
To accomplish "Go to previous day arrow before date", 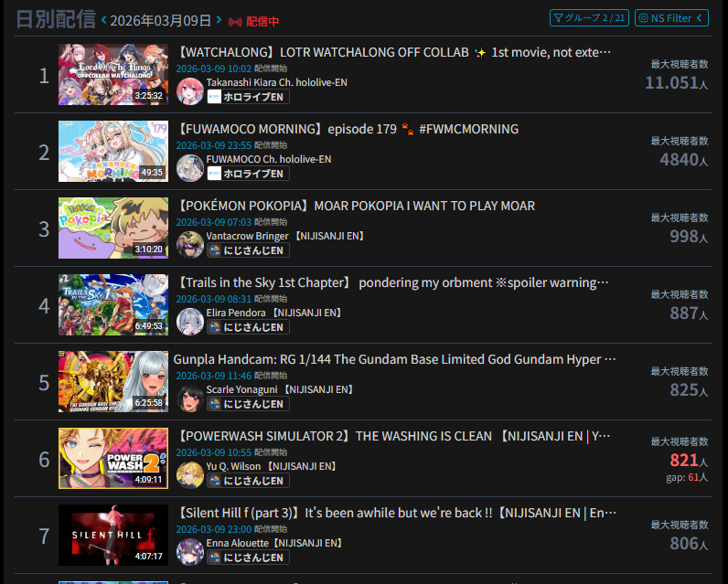I will pos(103,20).
